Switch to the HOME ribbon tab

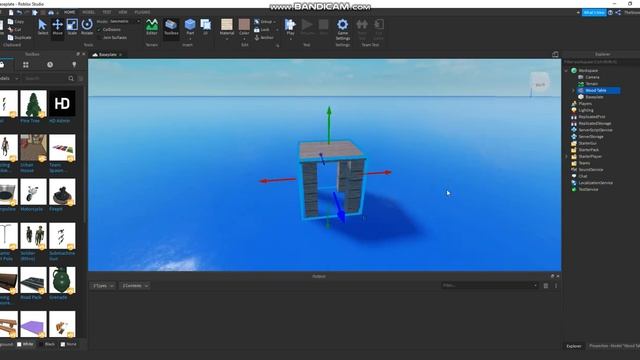tap(69, 13)
